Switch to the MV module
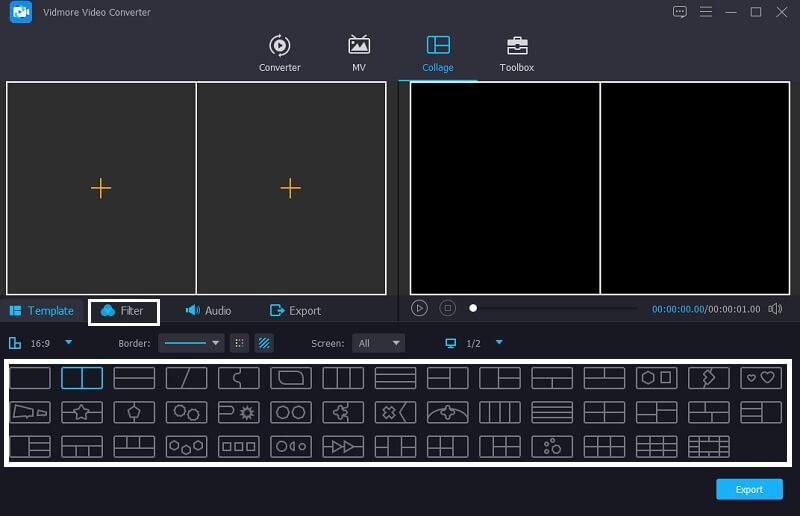This screenshot has height=516, width=800. point(358,53)
